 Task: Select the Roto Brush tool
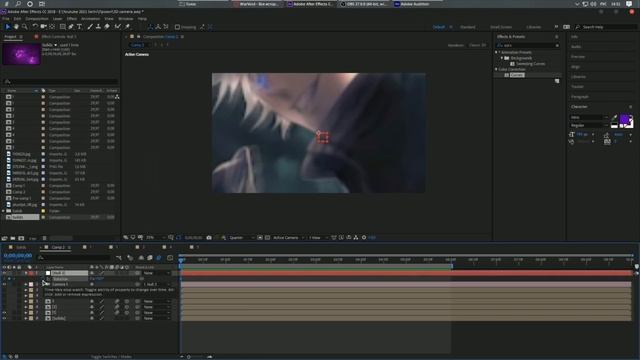pyautogui.click(x=118, y=27)
